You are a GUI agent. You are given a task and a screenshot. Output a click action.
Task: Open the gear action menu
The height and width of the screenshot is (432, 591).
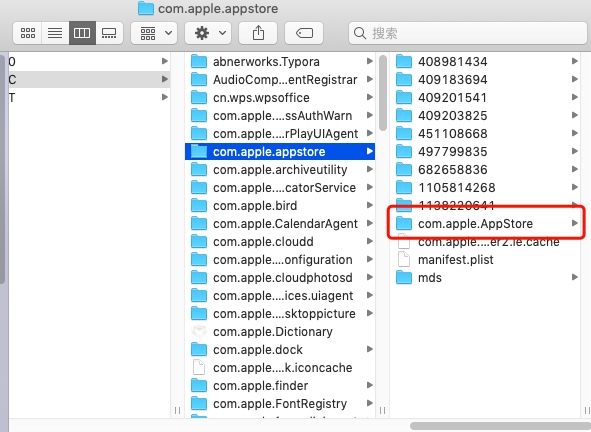pos(208,33)
